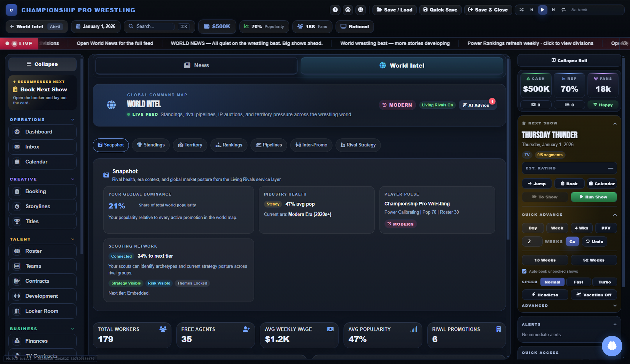Viewport: 630px width, 364px height.
Task: Click the Total Workers stat card
Action: point(132,335)
